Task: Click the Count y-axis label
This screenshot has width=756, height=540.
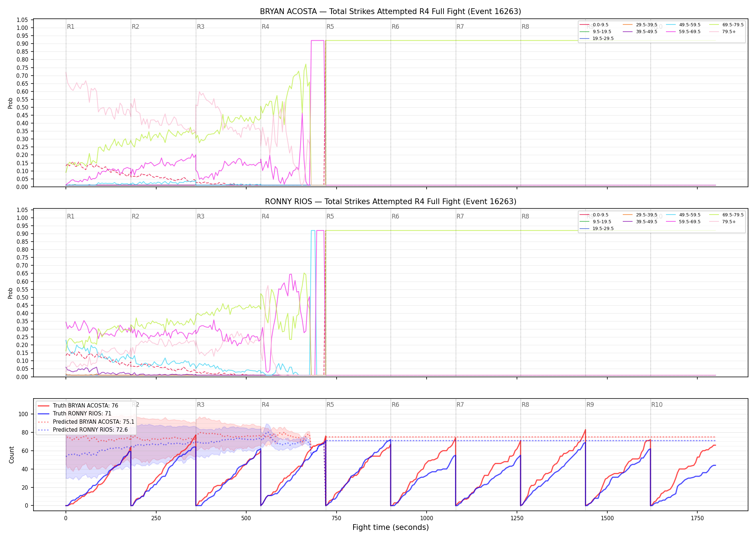Action: pyautogui.click(x=12, y=455)
